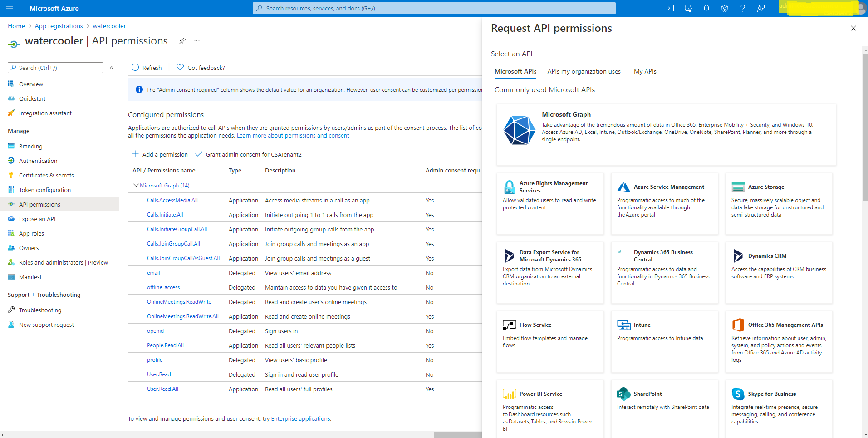Select the Azure Service Management icon

624,187
